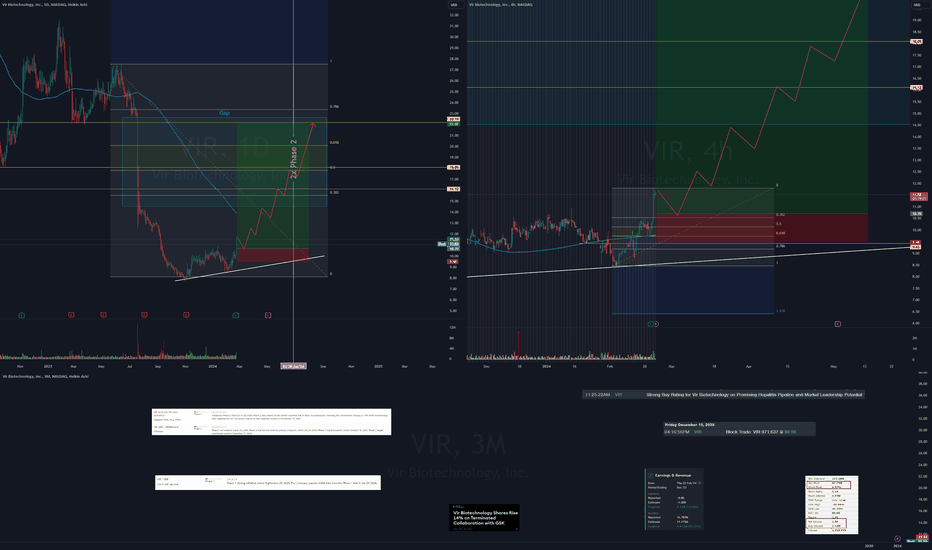Open 'Strong Buy Rating for Vir Biotechnology' headline
932x550 pixels.
(754, 395)
